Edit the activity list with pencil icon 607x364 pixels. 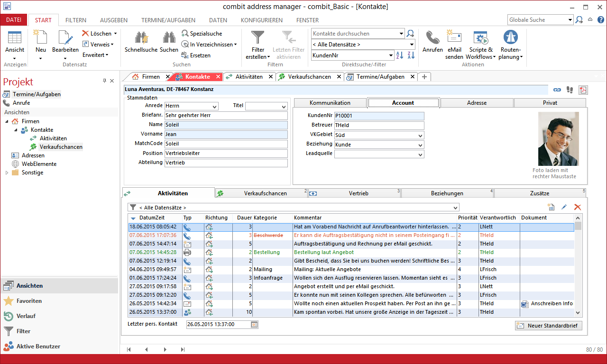pyautogui.click(x=565, y=207)
